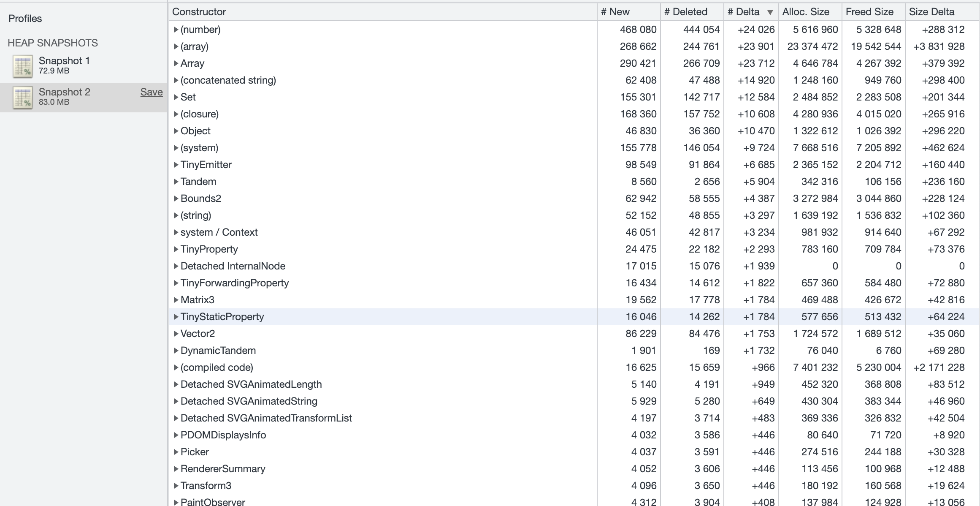Expand the (closure) constructor row
Screen dimensions: 980x506
176,114
